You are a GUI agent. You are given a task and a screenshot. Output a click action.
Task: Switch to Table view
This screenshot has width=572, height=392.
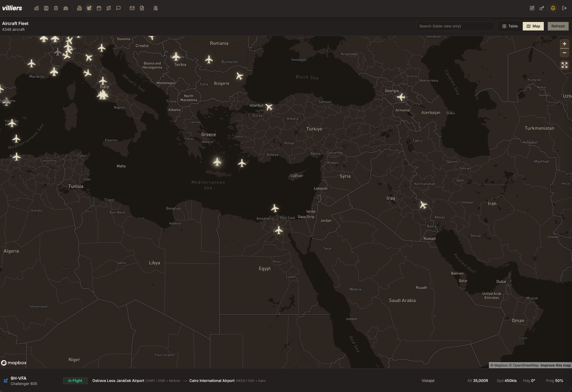[x=510, y=26]
